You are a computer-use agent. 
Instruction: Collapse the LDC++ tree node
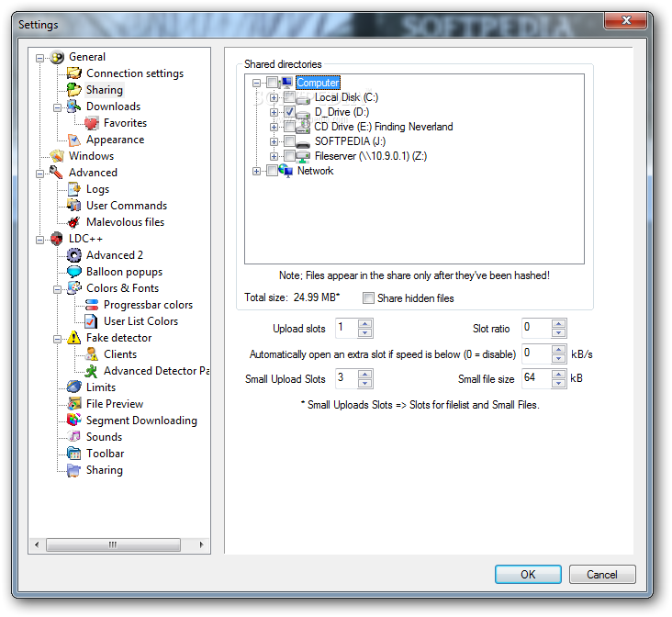[x=39, y=240]
